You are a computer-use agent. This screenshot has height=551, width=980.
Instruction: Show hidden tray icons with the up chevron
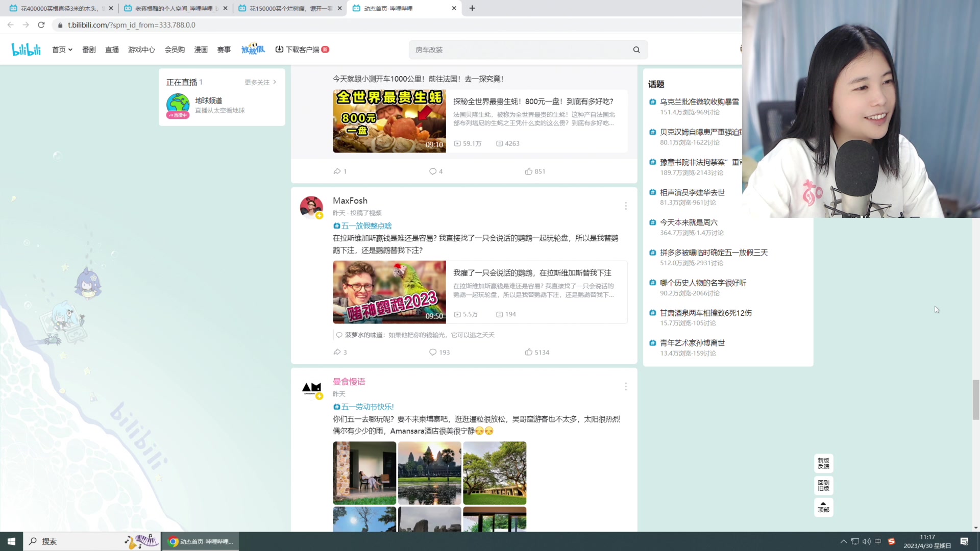pyautogui.click(x=843, y=541)
